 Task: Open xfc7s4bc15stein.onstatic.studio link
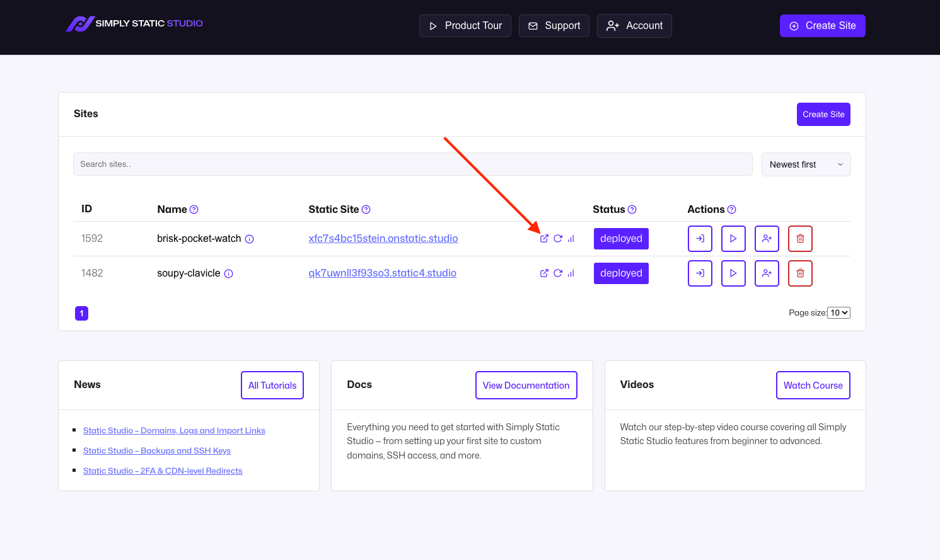pyautogui.click(x=383, y=239)
